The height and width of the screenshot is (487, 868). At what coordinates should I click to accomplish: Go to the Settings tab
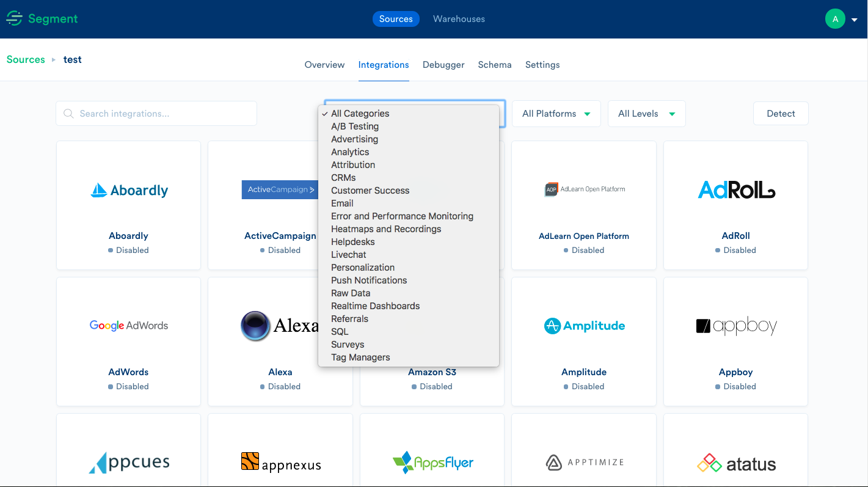tap(542, 65)
